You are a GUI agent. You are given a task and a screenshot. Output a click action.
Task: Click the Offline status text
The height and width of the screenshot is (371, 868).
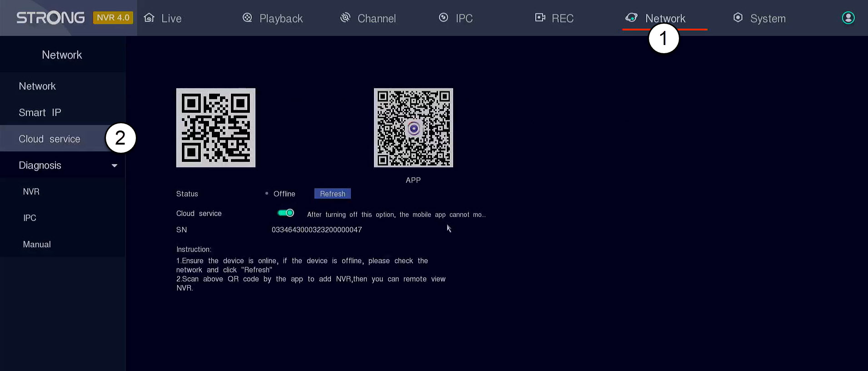coord(284,194)
